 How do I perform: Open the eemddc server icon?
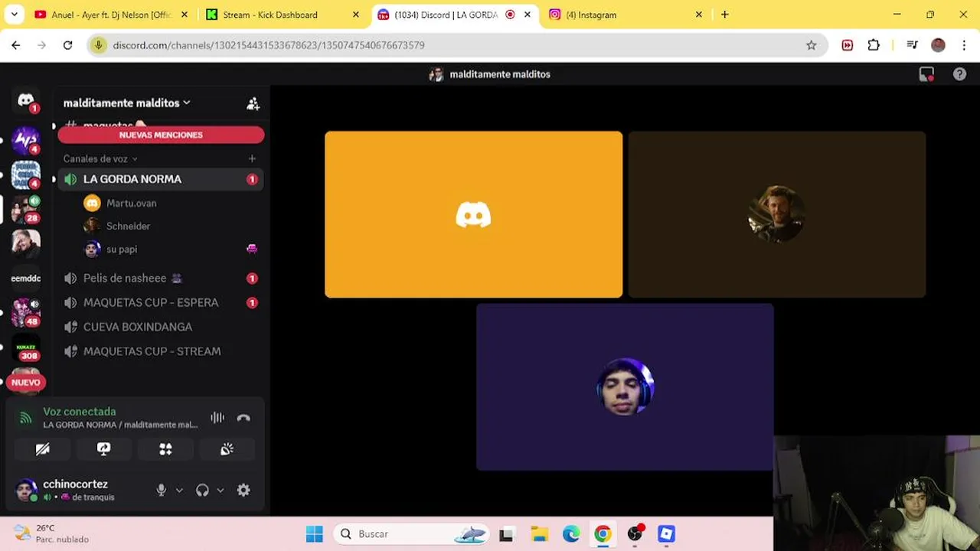pyautogui.click(x=26, y=279)
